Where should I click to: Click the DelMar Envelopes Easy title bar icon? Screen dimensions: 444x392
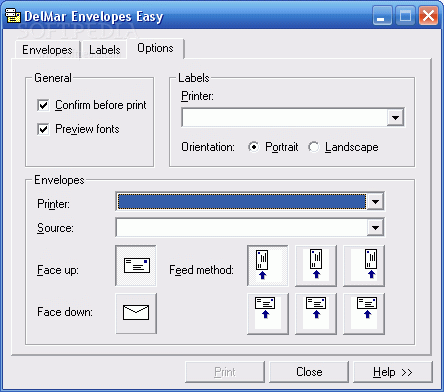coord(13,16)
